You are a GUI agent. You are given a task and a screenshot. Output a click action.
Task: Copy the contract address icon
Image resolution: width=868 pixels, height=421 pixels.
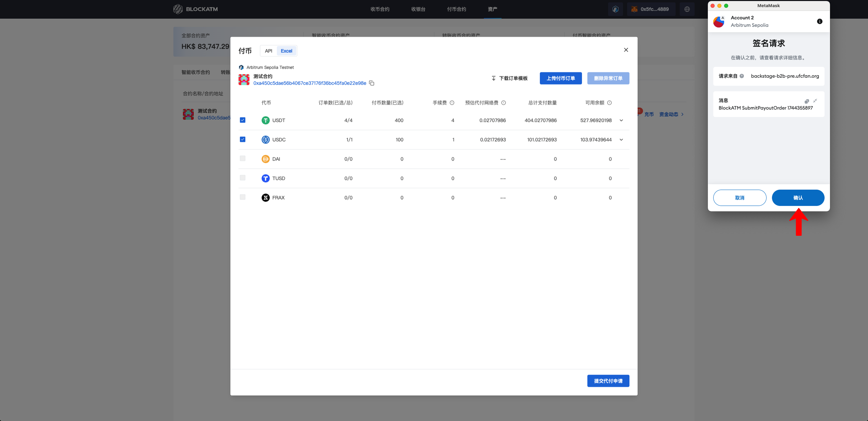372,83
